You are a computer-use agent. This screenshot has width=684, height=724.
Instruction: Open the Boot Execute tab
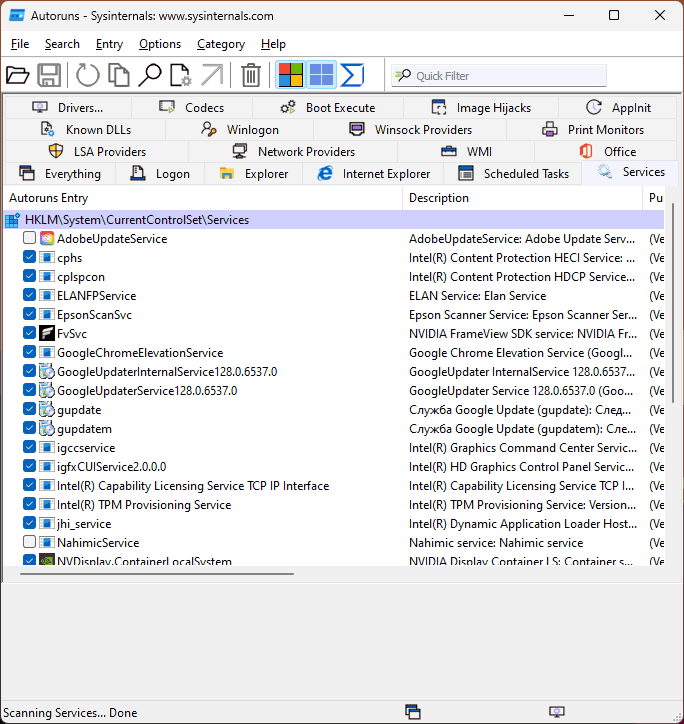328,108
